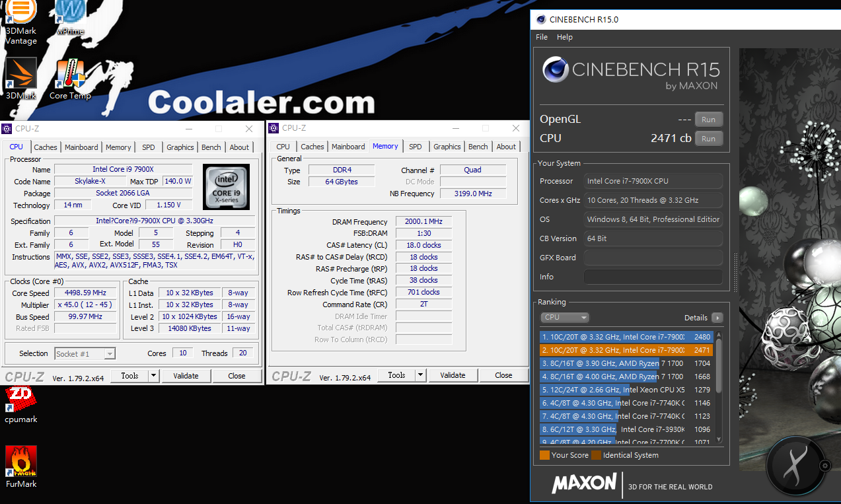Select the Intel Xeon row scoring 1279
The width and height of the screenshot is (841, 504).
click(626, 390)
